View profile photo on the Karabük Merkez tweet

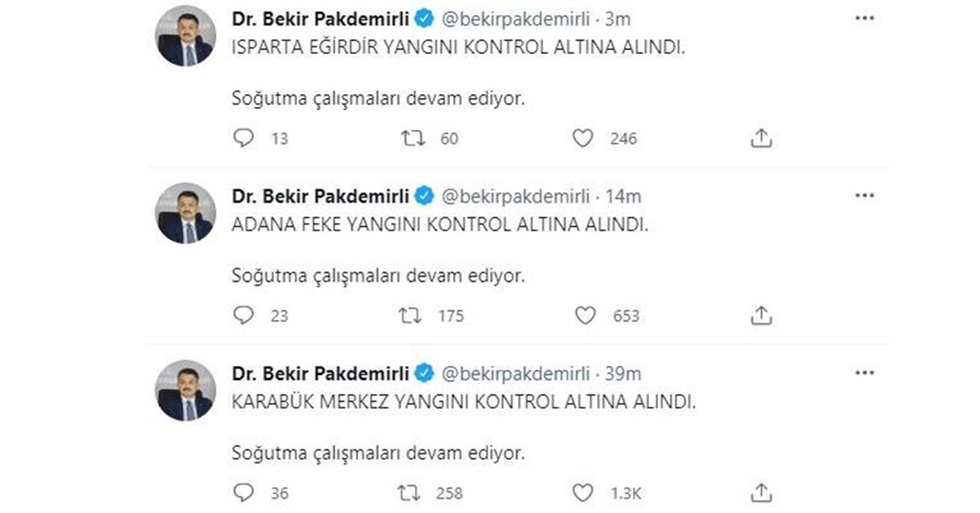click(x=185, y=390)
